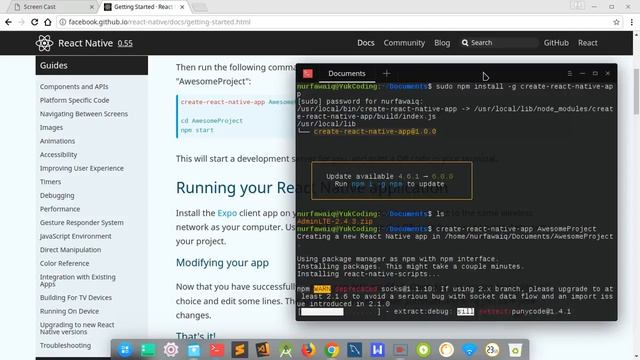Open the trash bin in the dock
Image resolution: width=640 pixels, height=360 pixels.
coord(515,350)
